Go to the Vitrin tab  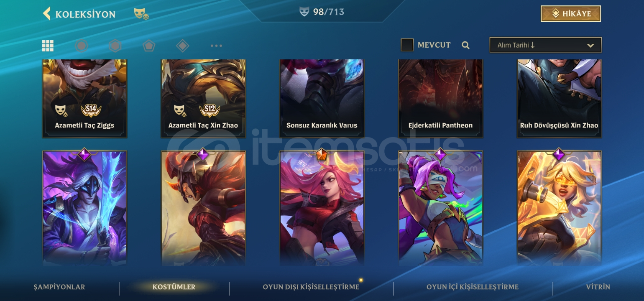click(x=598, y=287)
